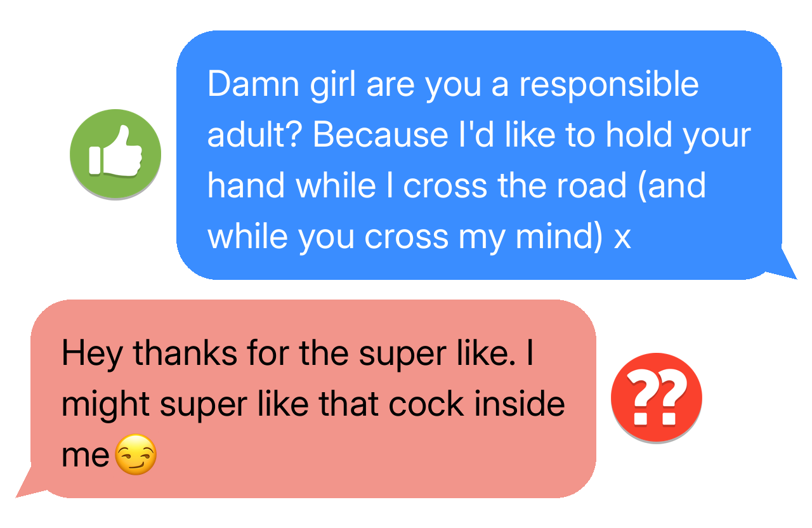Click the red double question mark icon
812x528 pixels.
[x=657, y=398]
